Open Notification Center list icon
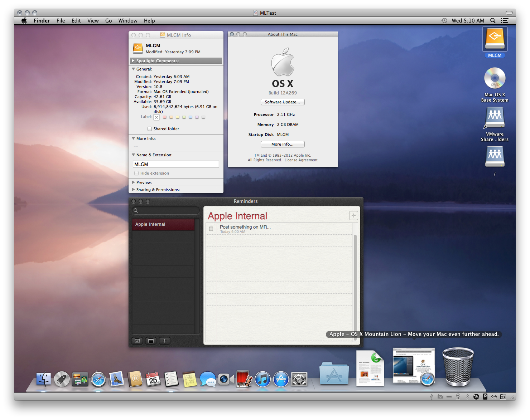 click(505, 21)
